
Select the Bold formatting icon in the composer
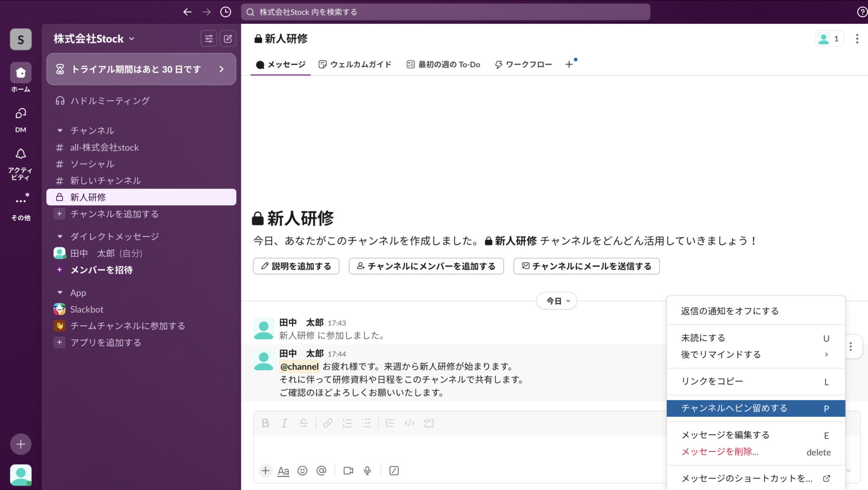click(x=265, y=423)
